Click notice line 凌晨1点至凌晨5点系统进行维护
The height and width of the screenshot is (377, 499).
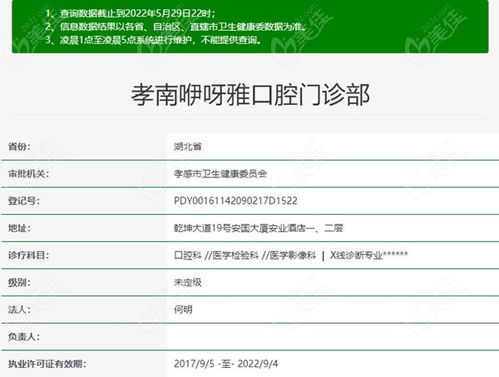[x=153, y=40]
